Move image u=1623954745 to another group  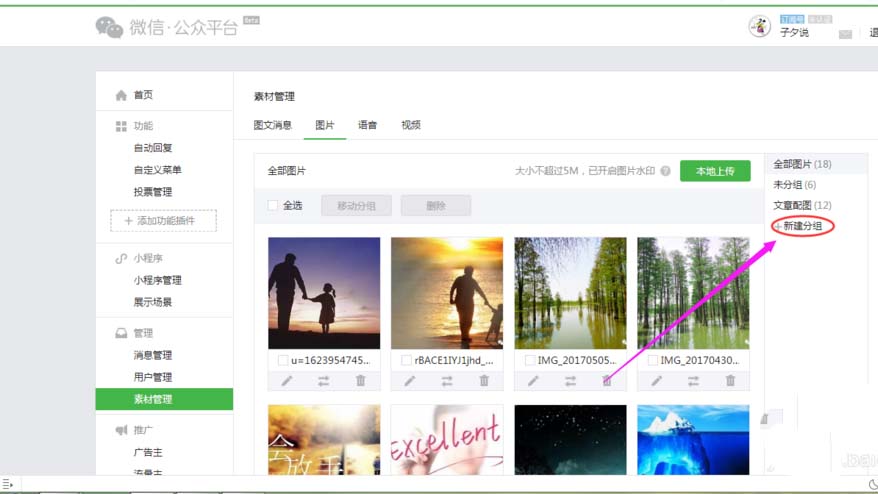[x=324, y=381]
